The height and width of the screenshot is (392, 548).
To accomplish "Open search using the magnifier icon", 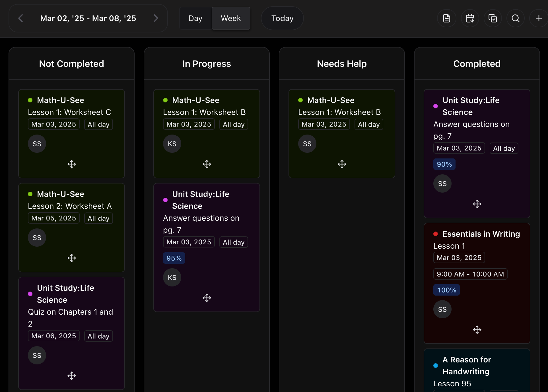I will (x=516, y=18).
